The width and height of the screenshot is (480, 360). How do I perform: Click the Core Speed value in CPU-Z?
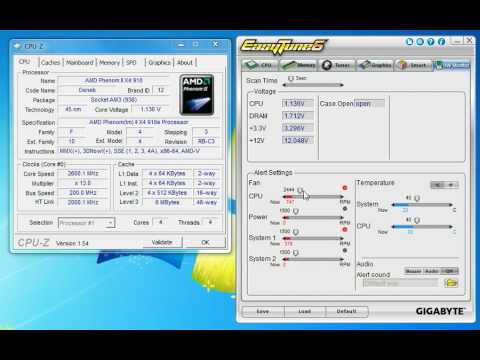83,173
